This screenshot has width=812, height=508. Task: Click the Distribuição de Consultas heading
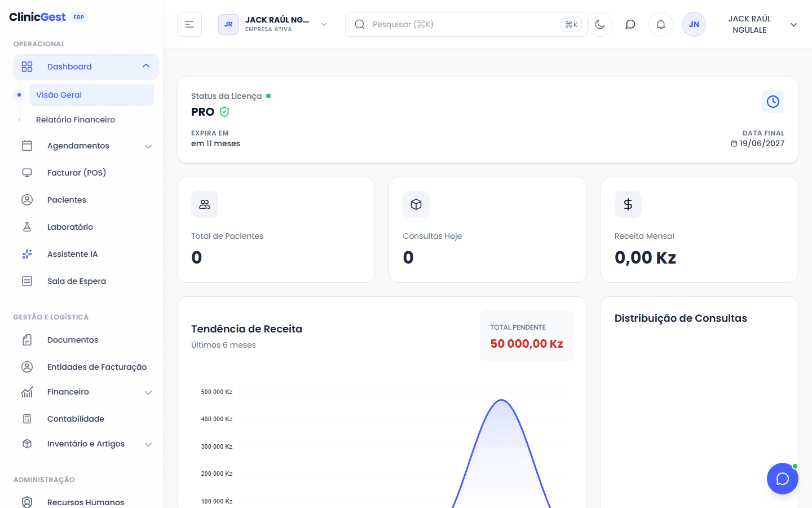point(681,318)
